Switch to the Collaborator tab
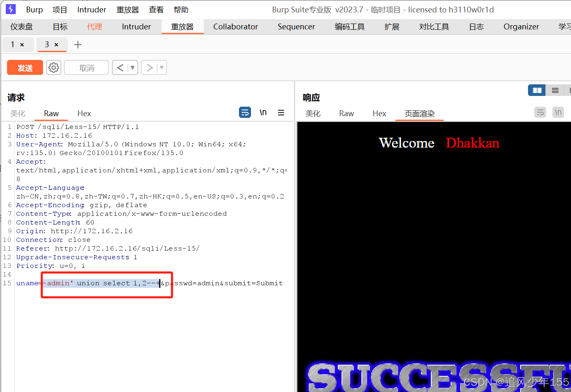 coord(236,26)
